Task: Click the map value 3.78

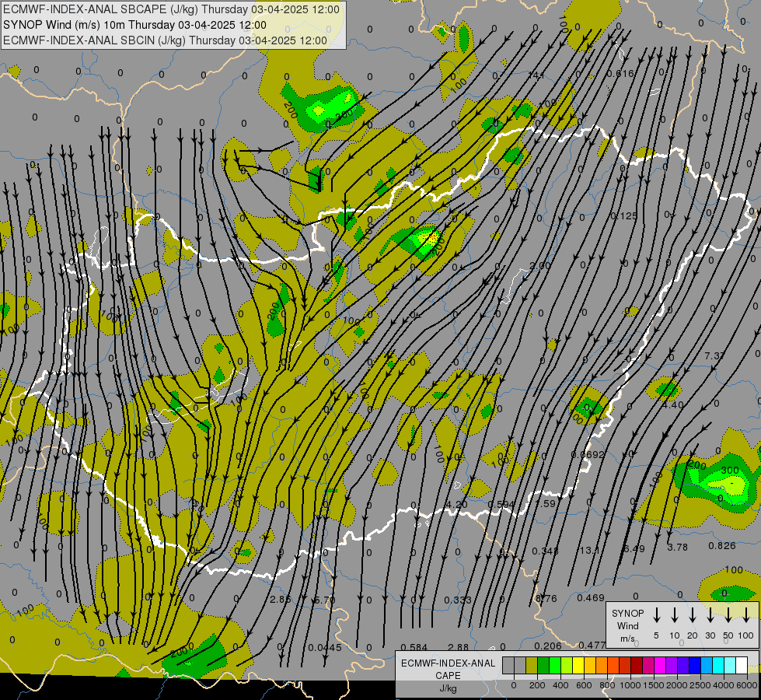Action: (678, 547)
